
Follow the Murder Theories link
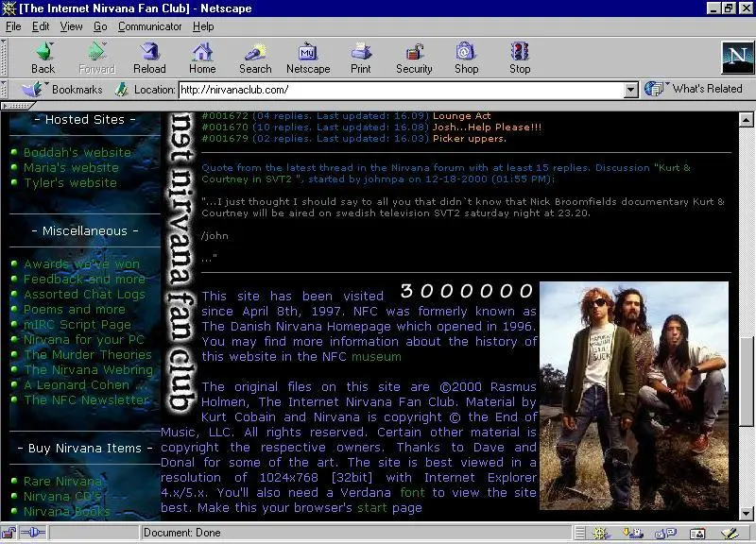click(88, 355)
